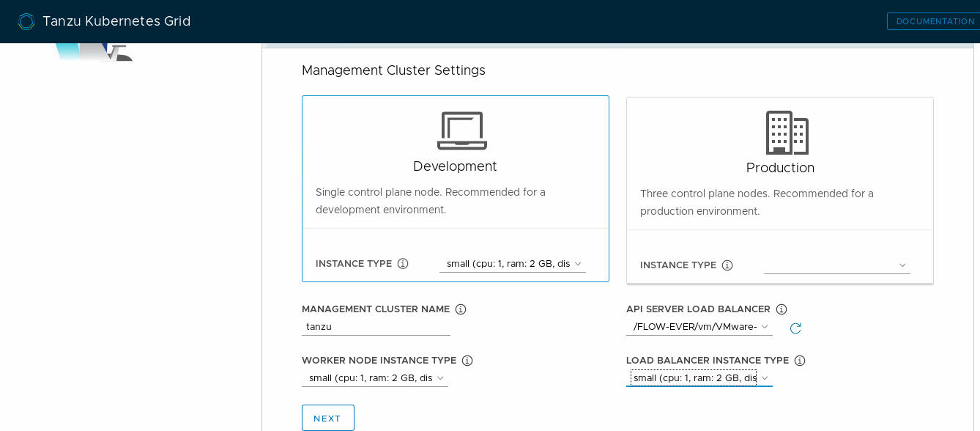
Task: Open info tooltip for Development Instance Type
Action: (403, 263)
